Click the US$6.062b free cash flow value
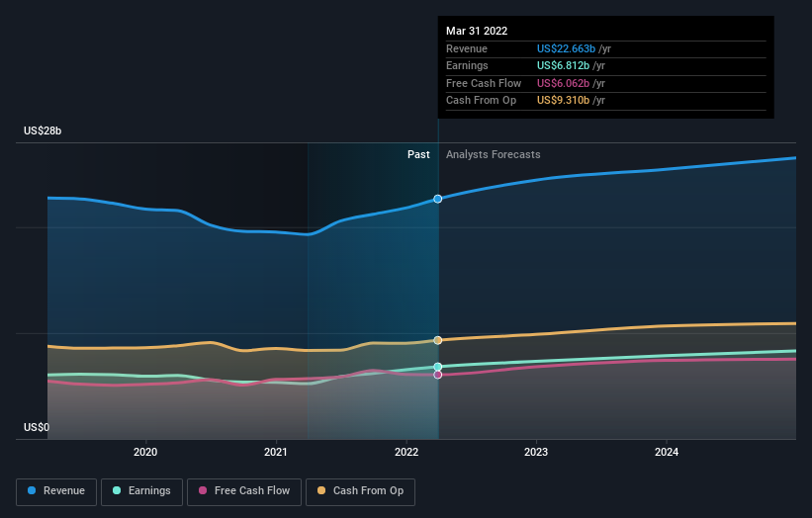 [x=563, y=83]
